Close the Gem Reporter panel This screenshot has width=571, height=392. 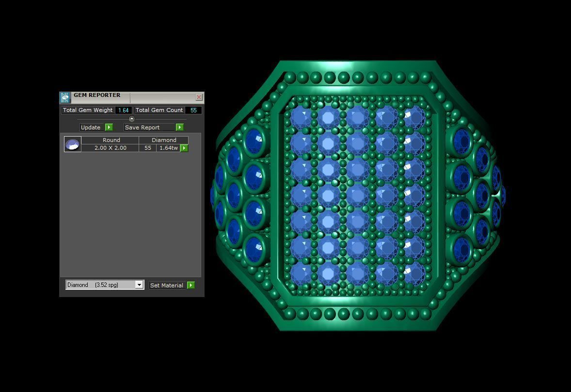pyautogui.click(x=199, y=97)
